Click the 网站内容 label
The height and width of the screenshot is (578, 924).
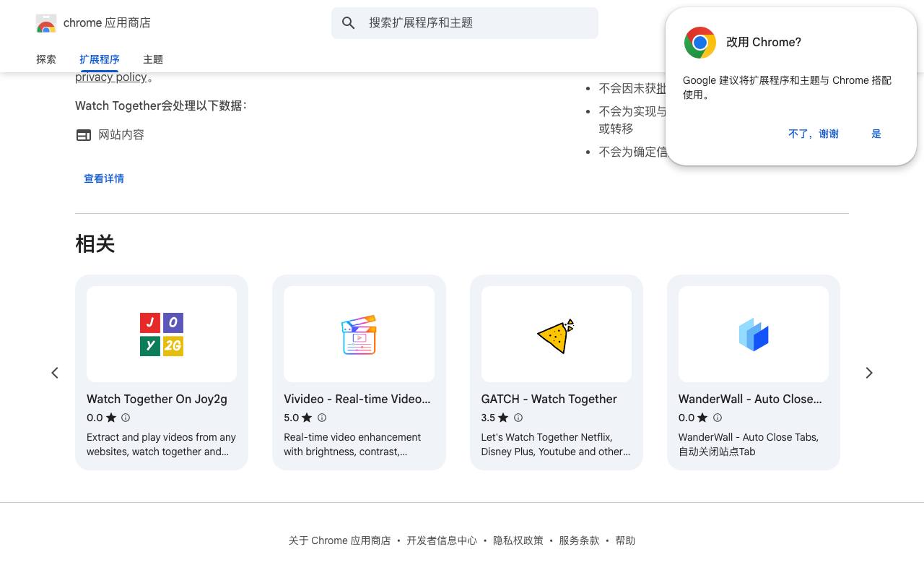pyautogui.click(x=121, y=135)
